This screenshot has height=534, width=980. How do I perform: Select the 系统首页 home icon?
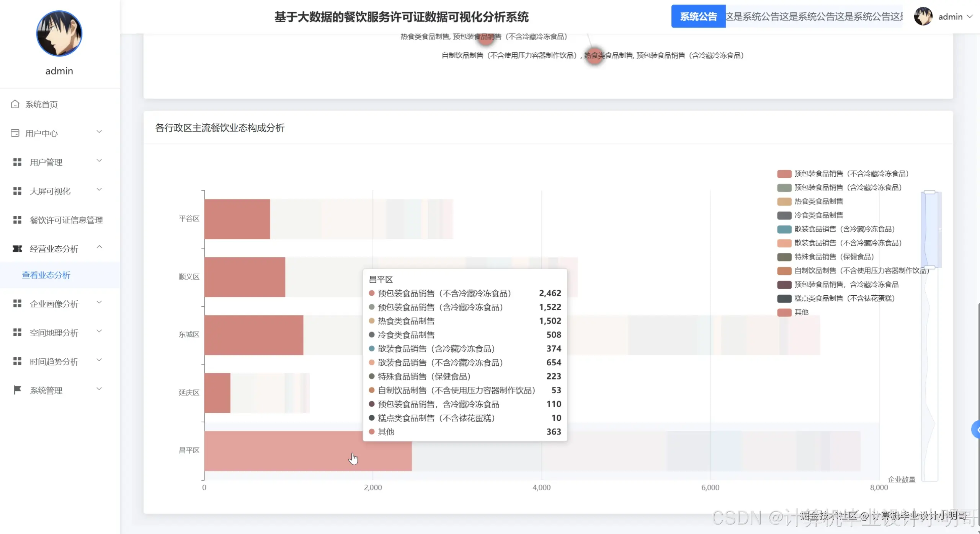(x=15, y=104)
